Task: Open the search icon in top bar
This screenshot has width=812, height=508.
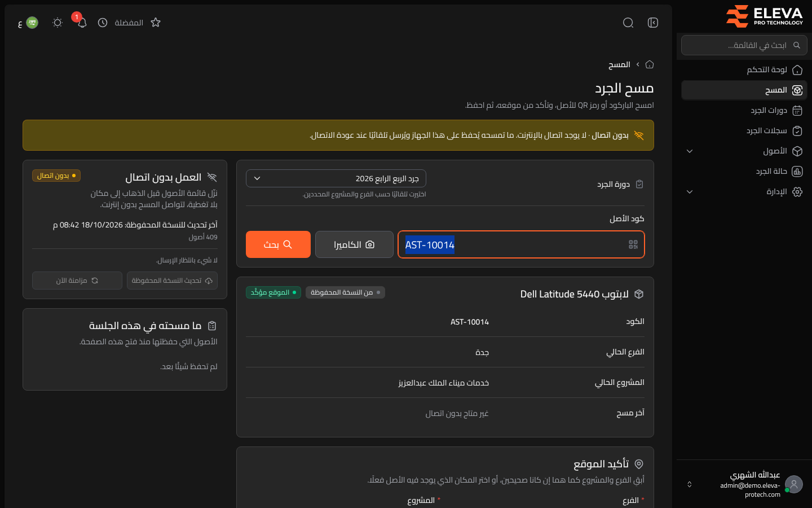Action: tap(628, 23)
